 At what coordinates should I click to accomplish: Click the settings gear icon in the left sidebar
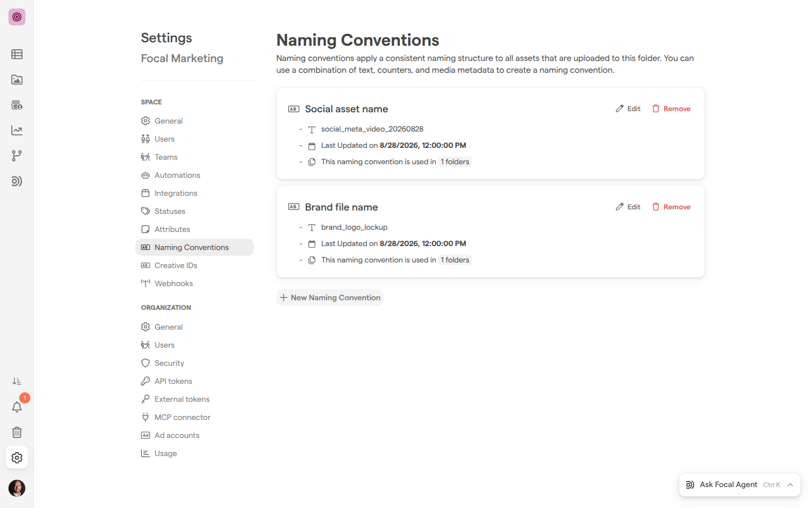[17, 458]
